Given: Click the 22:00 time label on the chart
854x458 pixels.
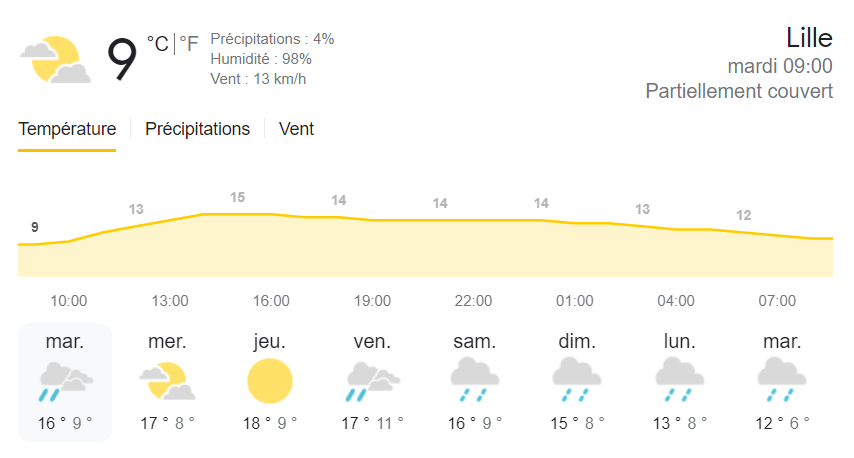Looking at the screenshot, I should click(473, 301).
